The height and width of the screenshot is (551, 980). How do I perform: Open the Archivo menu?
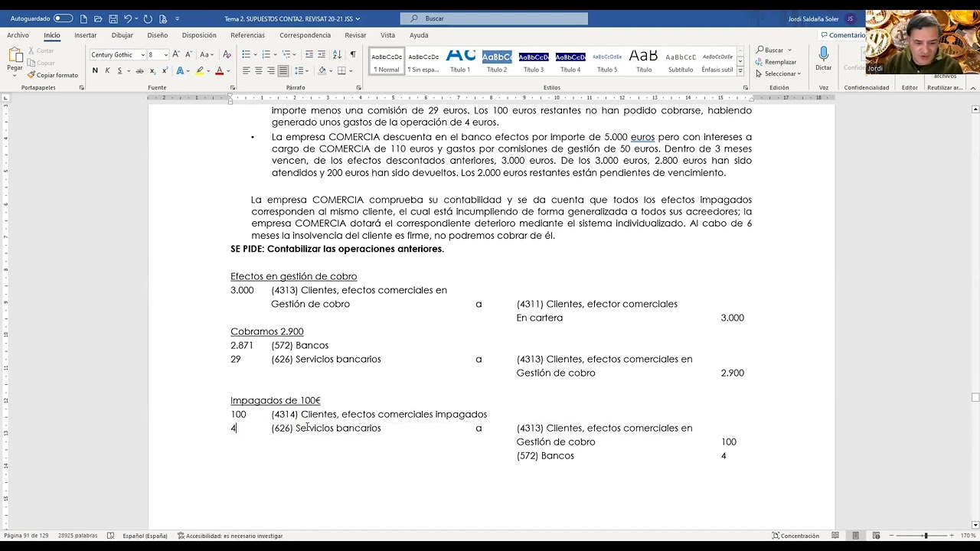(x=18, y=35)
